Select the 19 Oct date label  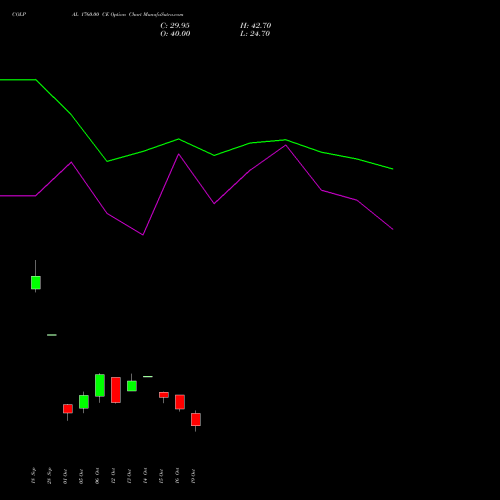click(x=193, y=476)
